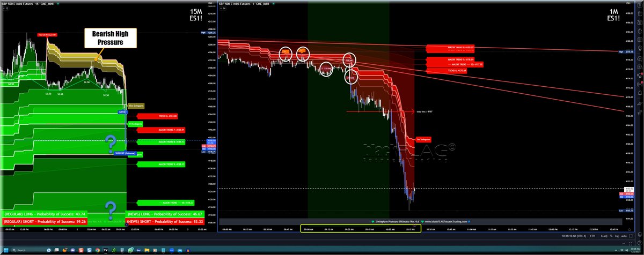Toggle the auto scale option

624,236
